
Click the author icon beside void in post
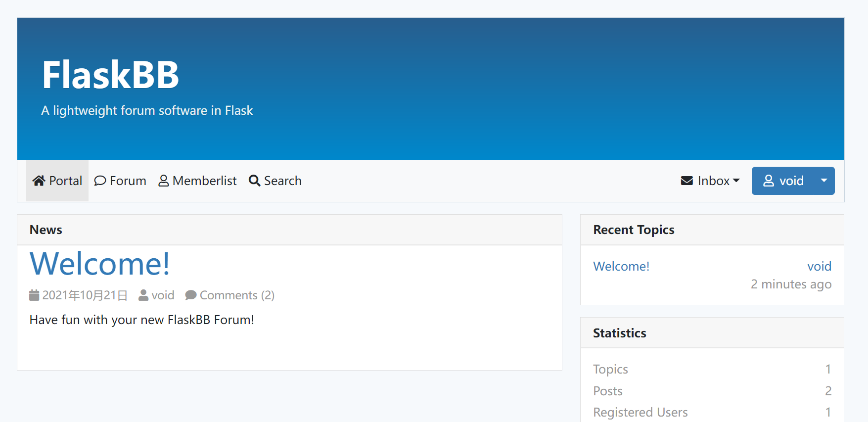[143, 295]
